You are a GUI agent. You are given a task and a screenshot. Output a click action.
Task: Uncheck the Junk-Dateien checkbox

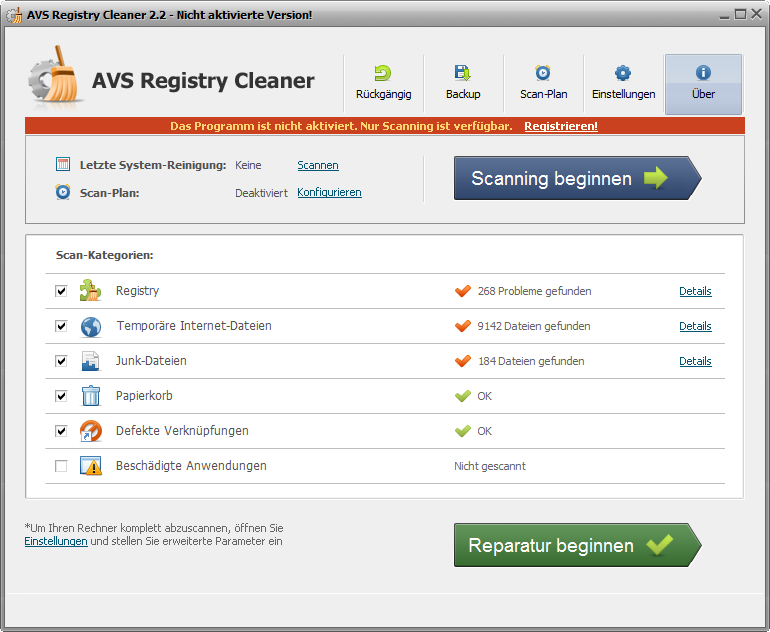point(61,361)
